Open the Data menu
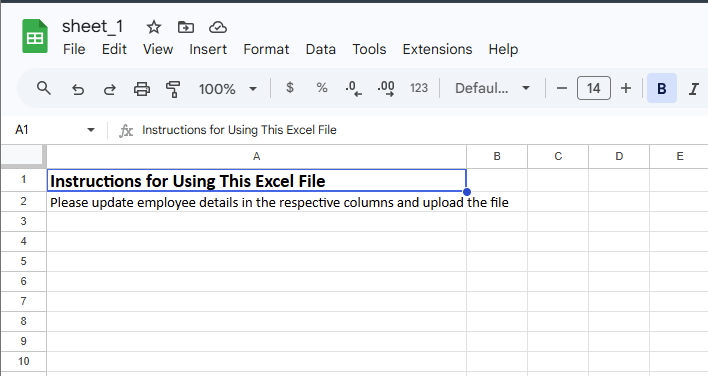The width and height of the screenshot is (708, 376). coord(321,49)
